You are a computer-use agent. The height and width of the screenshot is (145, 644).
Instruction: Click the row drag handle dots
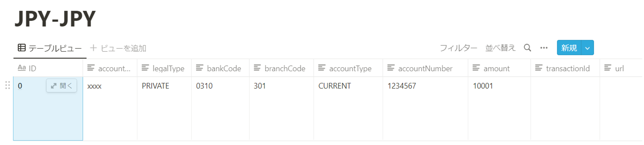point(8,85)
